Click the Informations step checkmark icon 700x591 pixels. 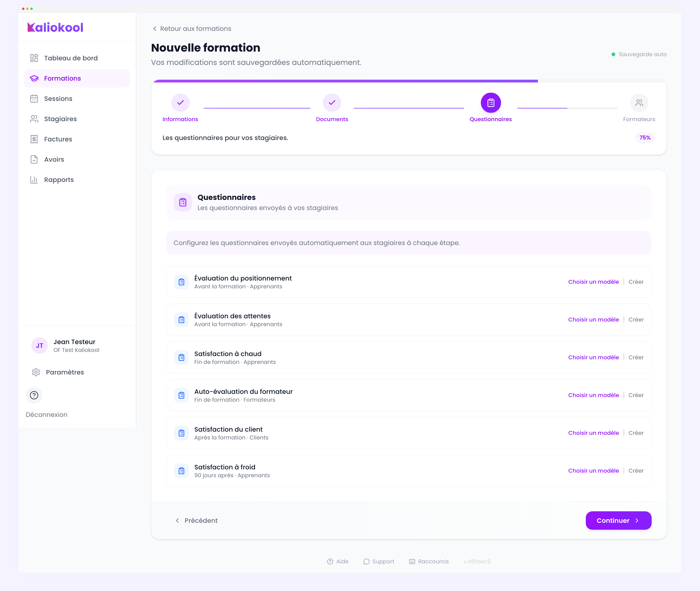tap(180, 102)
